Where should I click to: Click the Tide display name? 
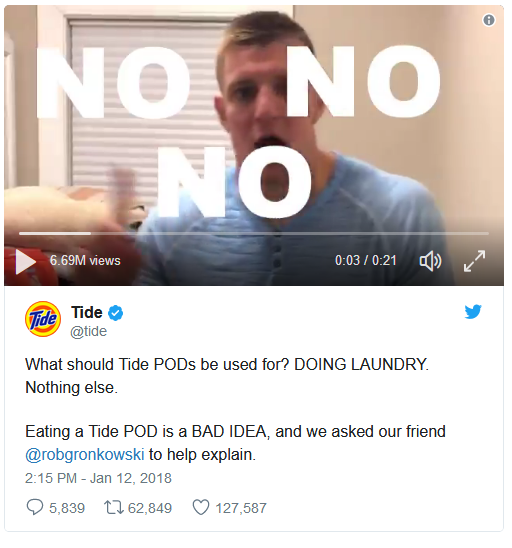click(x=87, y=312)
